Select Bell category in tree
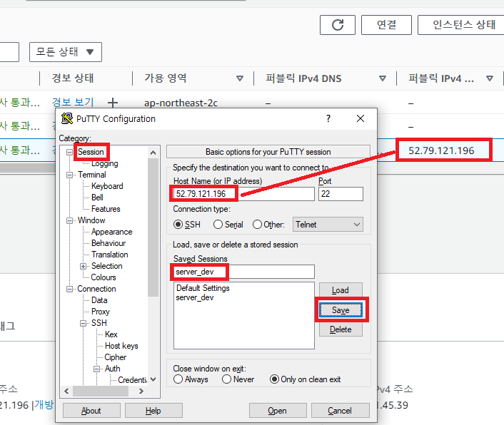This screenshot has width=504, height=425. pos(97,198)
